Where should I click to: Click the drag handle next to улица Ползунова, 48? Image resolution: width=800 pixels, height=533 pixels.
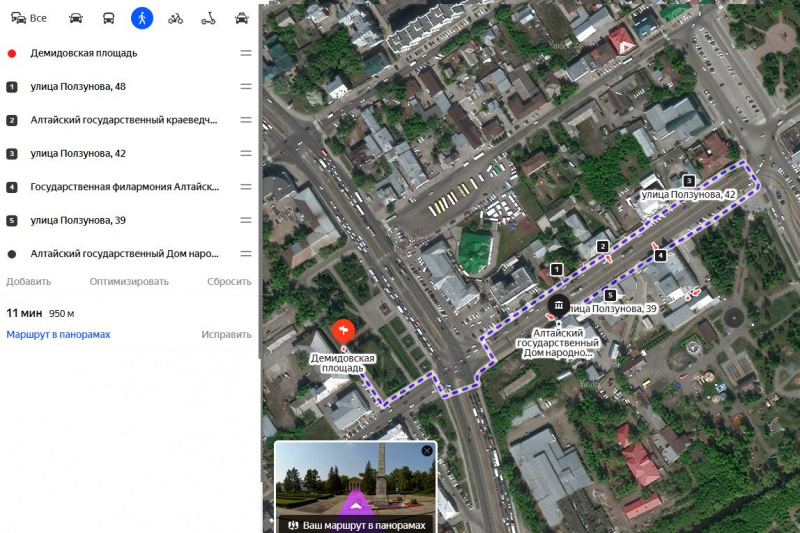[x=245, y=87]
